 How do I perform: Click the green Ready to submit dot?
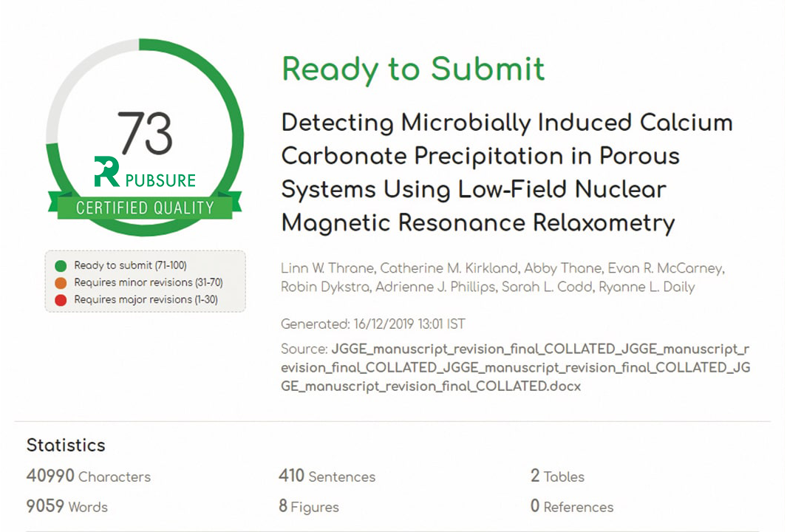[61, 265]
